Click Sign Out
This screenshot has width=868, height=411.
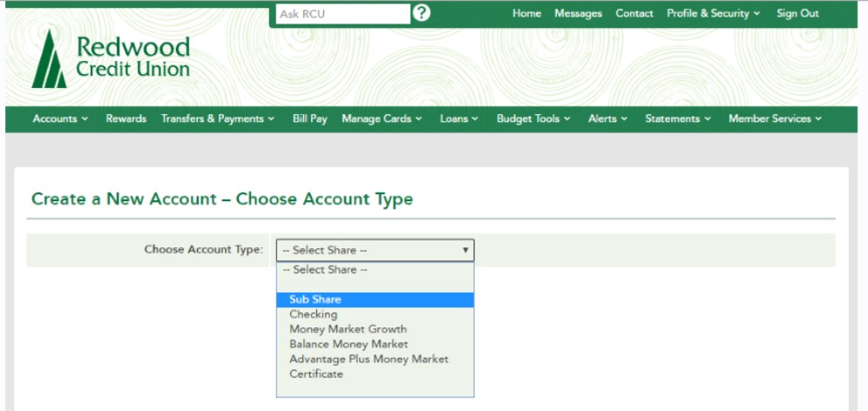[797, 13]
